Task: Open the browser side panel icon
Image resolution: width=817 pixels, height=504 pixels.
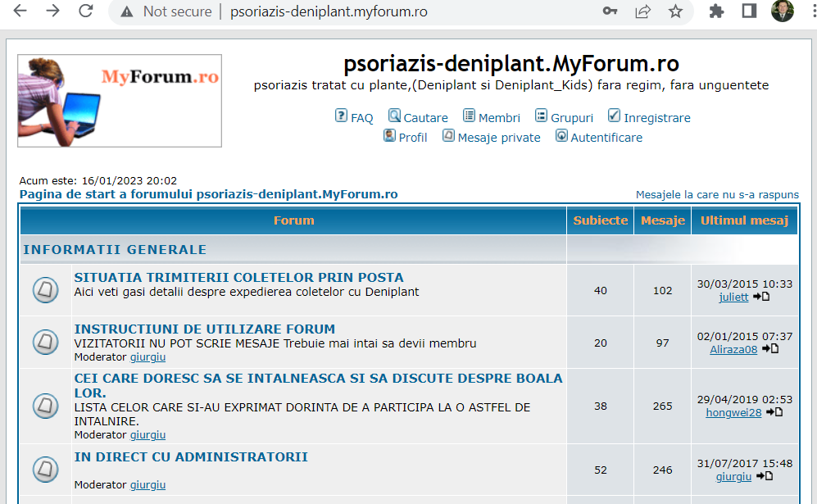Action: [x=749, y=11]
